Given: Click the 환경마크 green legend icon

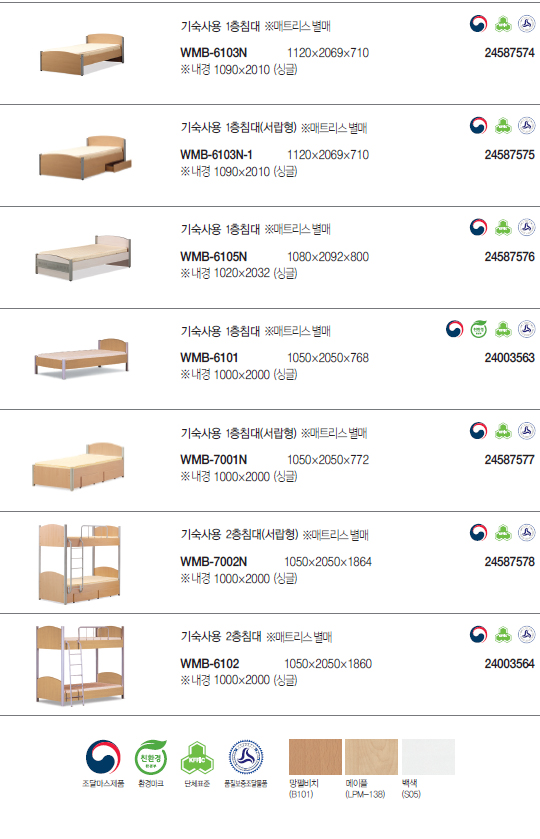Looking at the screenshot, I should [x=151, y=757].
